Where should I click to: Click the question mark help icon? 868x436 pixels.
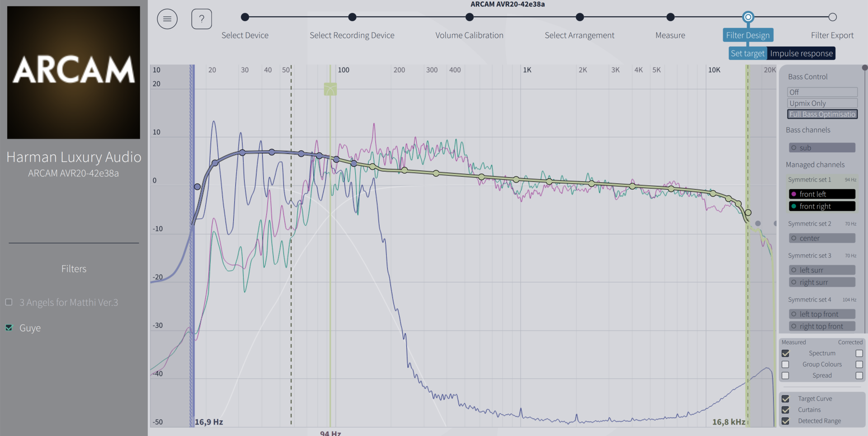tap(202, 19)
